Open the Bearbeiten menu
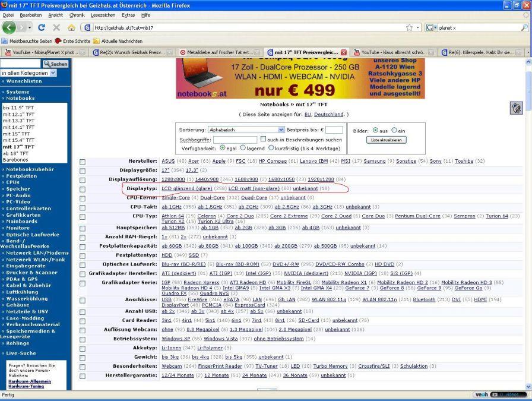Image resolution: width=532 pixels, height=401 pixels. click(x=30, y=15)
